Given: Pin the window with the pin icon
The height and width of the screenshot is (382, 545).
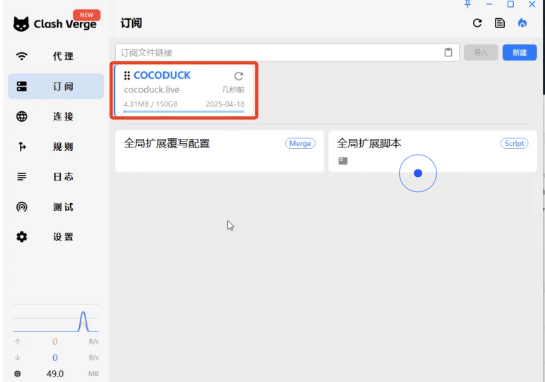Looking at the screenshot, I should pyautogui.click(x=467, y=4).
